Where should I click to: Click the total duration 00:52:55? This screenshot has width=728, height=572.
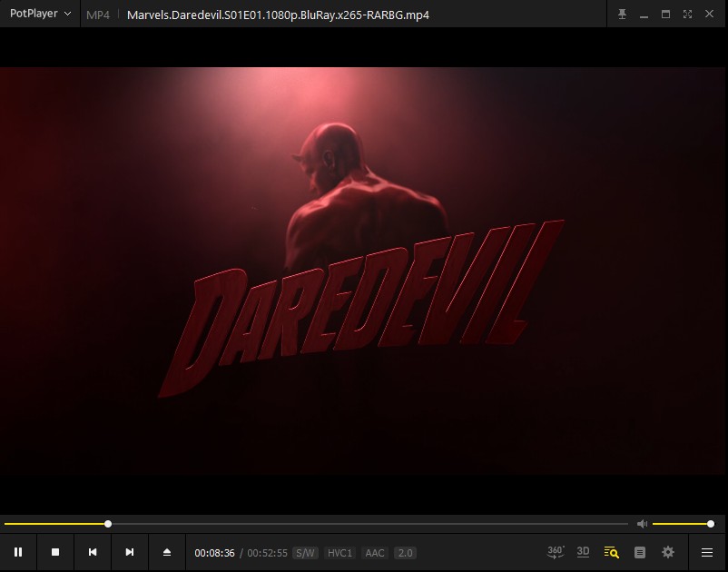point(268,553)
